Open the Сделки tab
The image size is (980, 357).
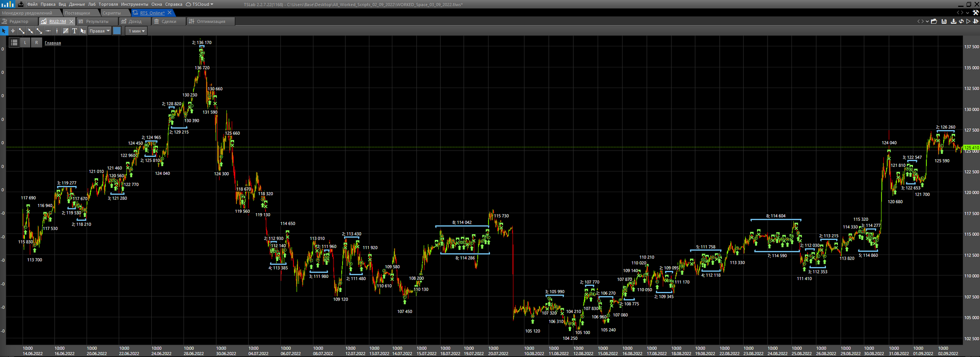168,22
